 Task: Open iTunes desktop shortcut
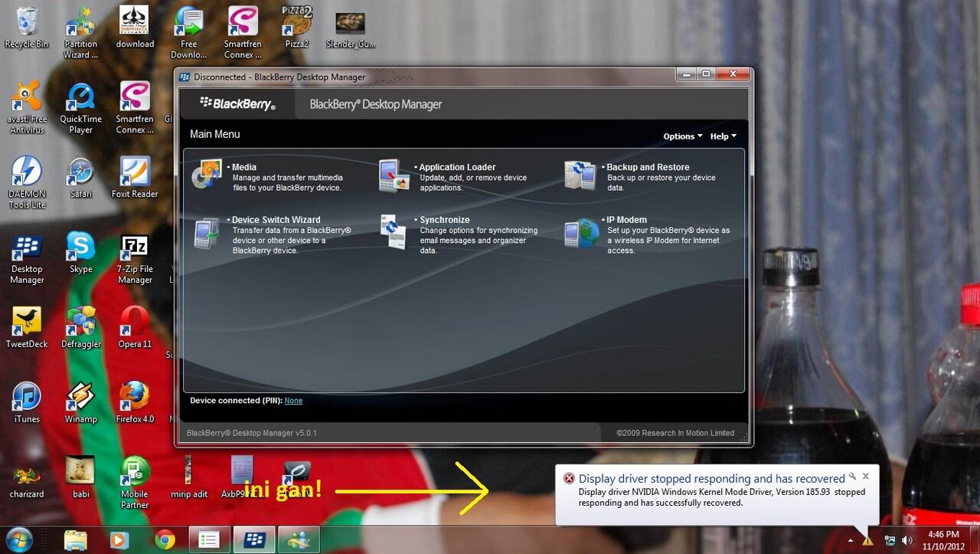[x=27, y=403]
